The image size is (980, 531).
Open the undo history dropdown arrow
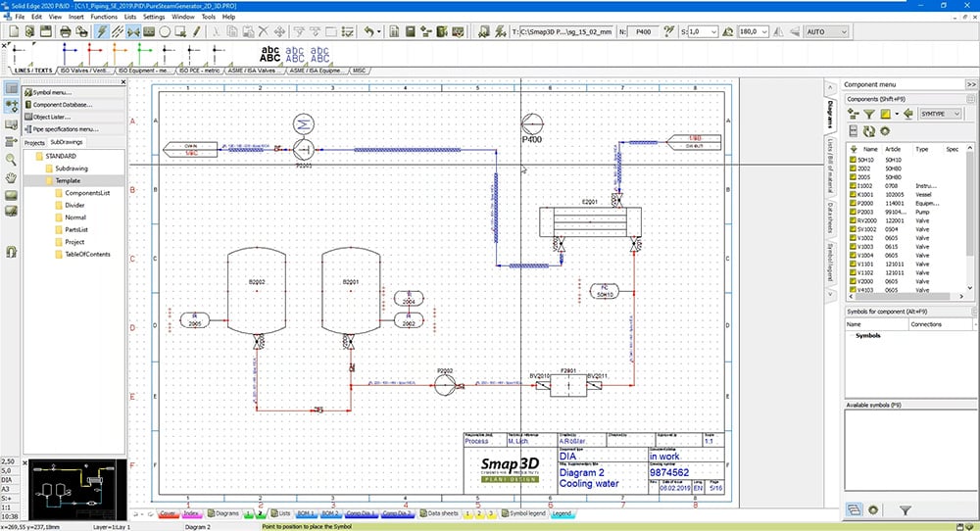coord(378,31)
